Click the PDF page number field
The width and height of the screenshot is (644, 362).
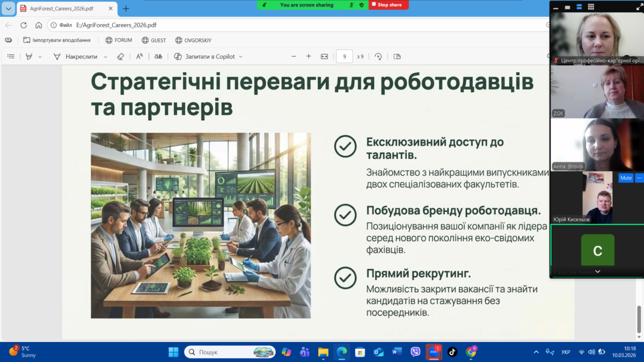344,56
